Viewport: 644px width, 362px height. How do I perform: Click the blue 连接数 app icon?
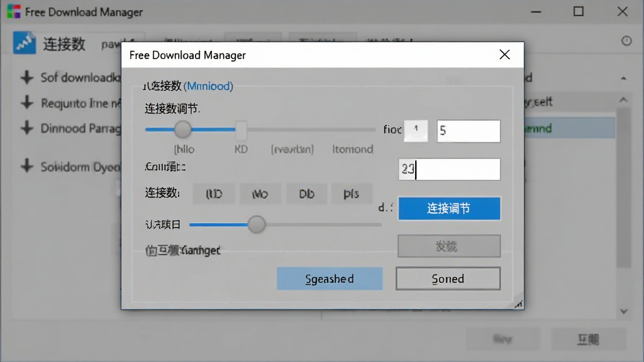[25, 43]
